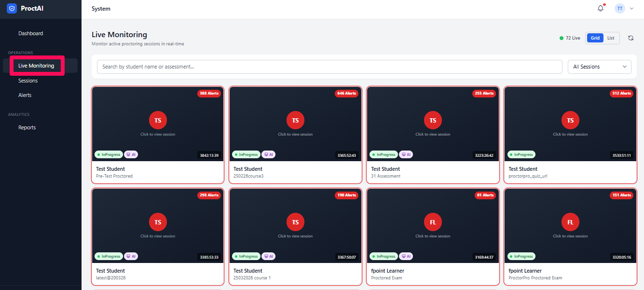Click the AI badge on Pre-Test Proctored card
The height and width of the screenshot is (290, 644).
tap(131, 155)
